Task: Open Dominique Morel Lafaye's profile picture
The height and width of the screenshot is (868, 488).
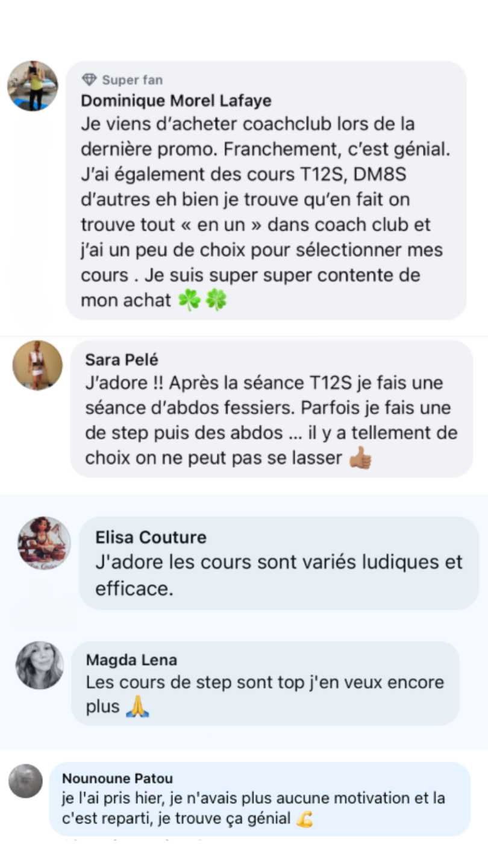Action: pos(33,86)
